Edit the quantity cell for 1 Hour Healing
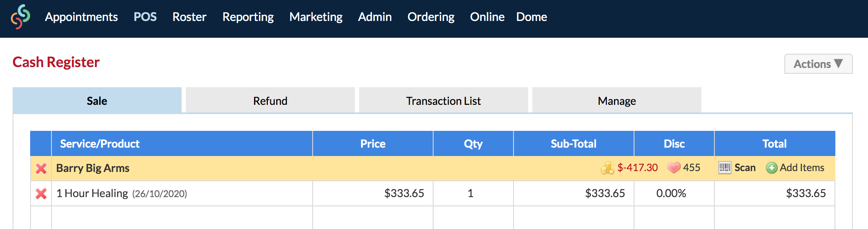Screen dimensions: 868x229 473,193
